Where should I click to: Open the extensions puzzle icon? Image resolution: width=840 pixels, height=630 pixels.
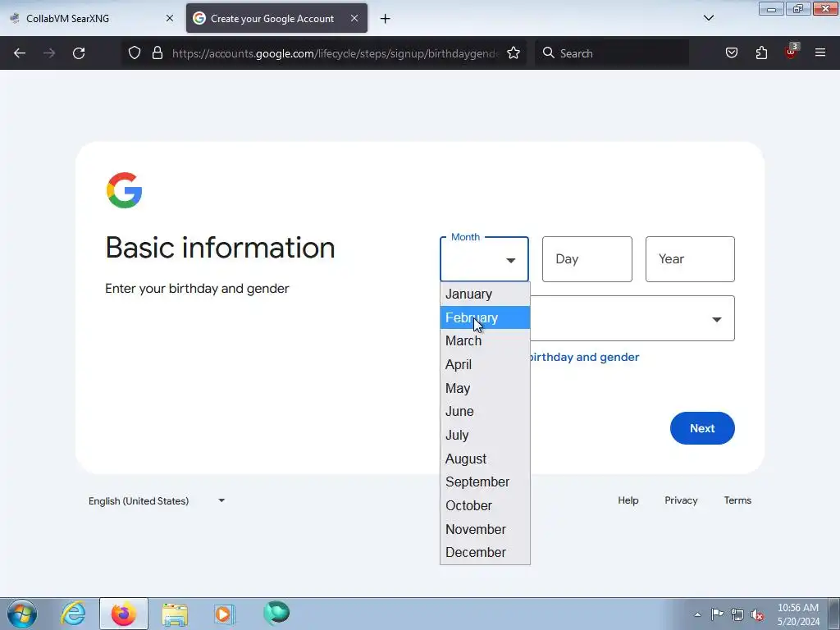pyautogui.click(x=761, y=52)
